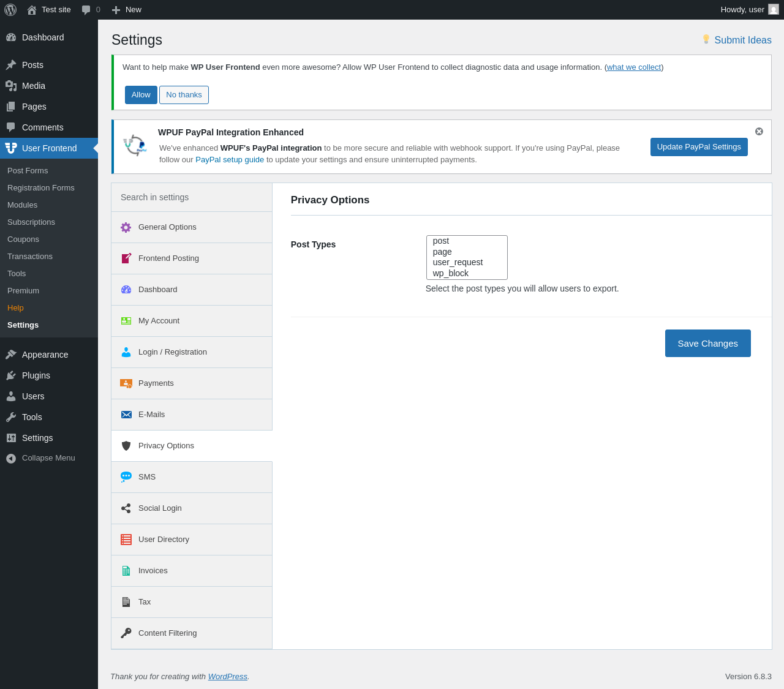The image size is (784, 689).
Task: Select 'post' in Post Types list
Action: point(441,241)
